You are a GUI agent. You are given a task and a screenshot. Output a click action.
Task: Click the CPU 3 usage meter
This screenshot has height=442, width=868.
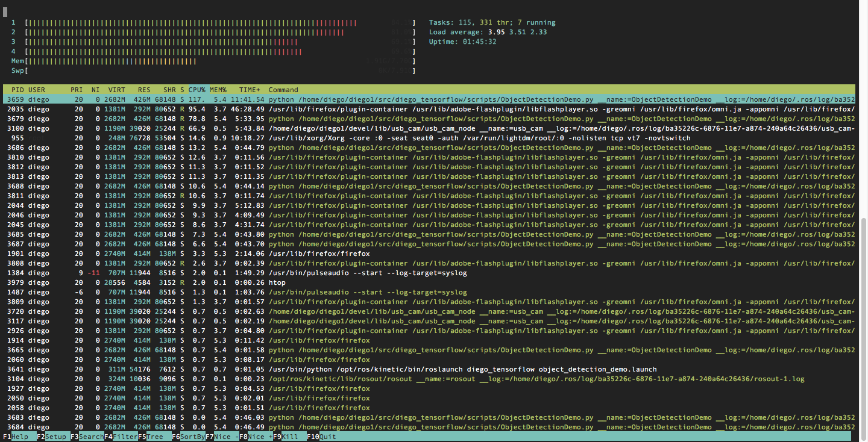click(213, 42)
